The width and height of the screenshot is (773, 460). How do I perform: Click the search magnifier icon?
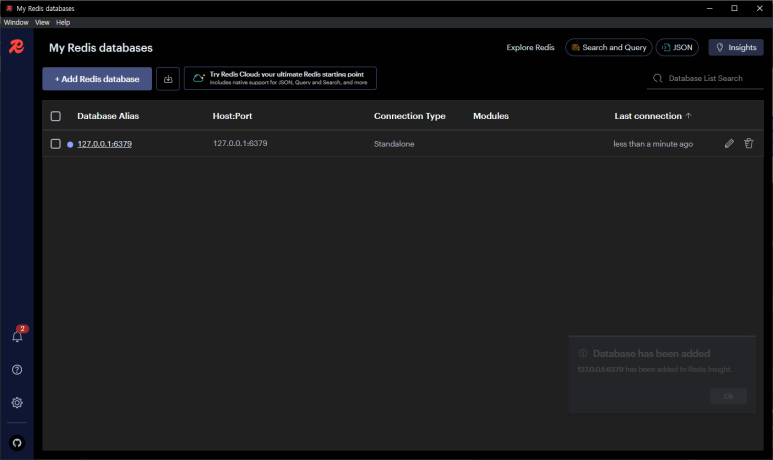(x=657, y=78)
